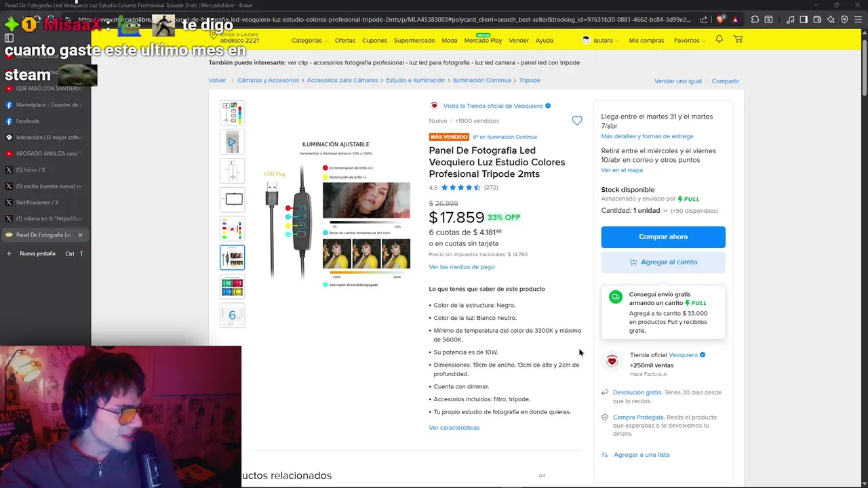Open the browser hamburger menu
Screen dimensions: 868x488
coord(859,20)
